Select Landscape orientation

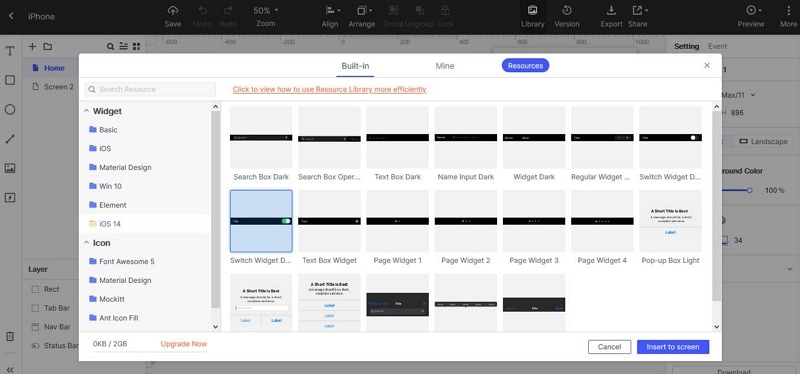click(763, 141)
